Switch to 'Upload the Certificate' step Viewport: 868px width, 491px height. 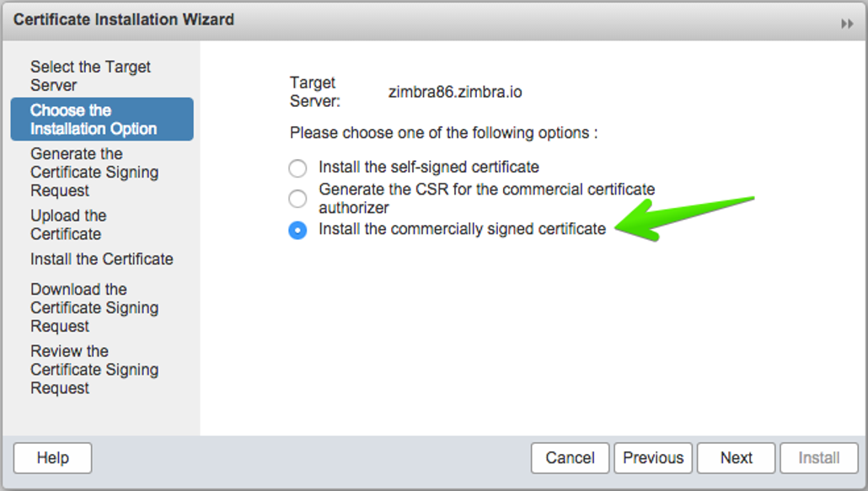[x=68, y=225]
